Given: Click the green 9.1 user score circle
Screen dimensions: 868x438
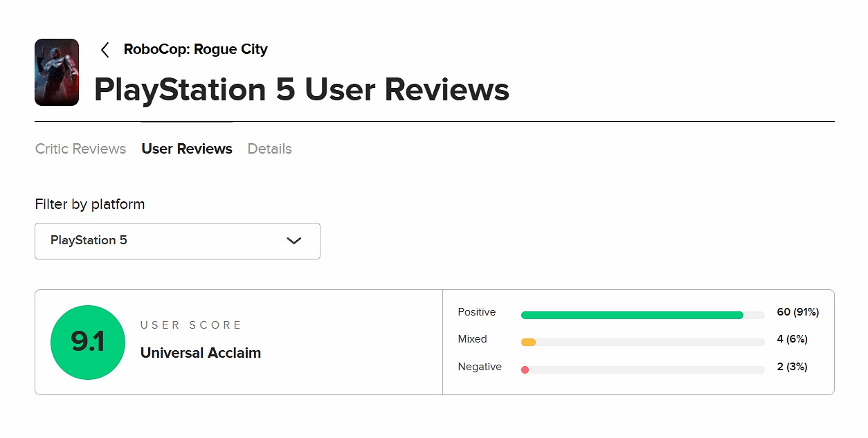Looking at the screenshot, I should [88, 343].
